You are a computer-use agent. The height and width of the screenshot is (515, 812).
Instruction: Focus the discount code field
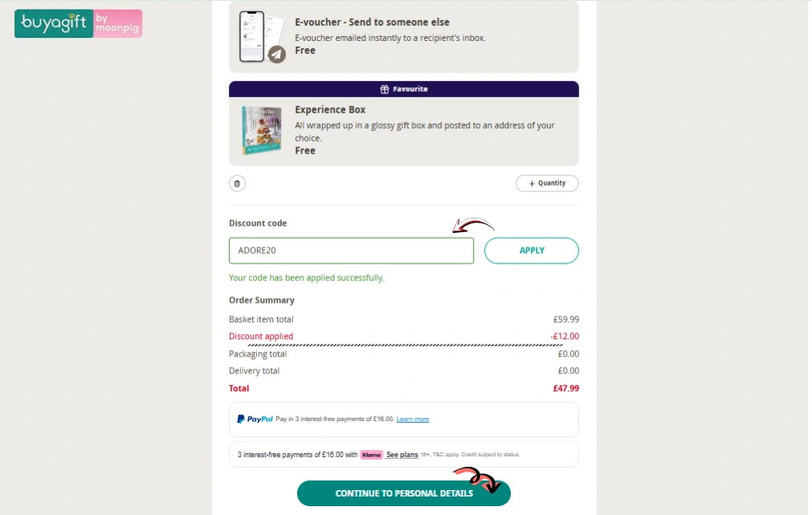click(351, 251)
